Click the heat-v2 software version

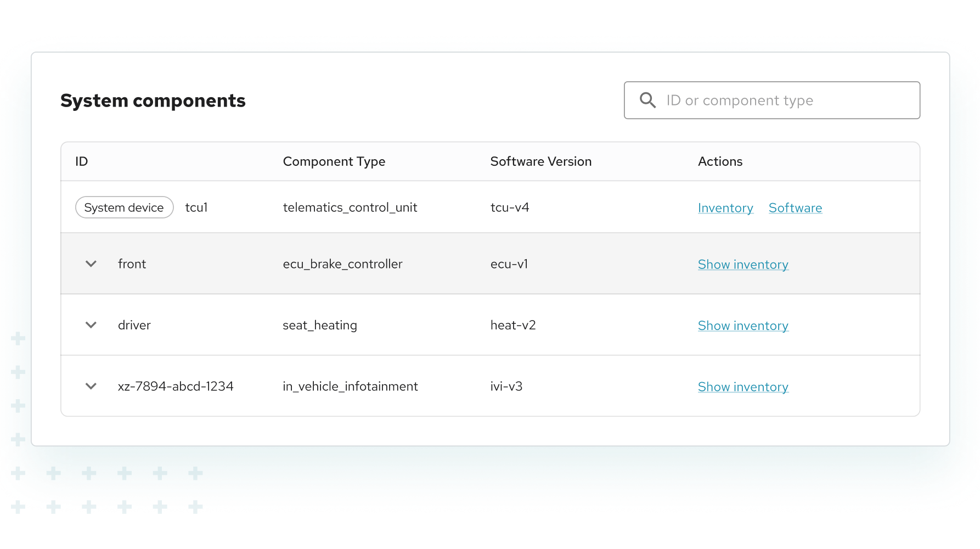point(513,325)
